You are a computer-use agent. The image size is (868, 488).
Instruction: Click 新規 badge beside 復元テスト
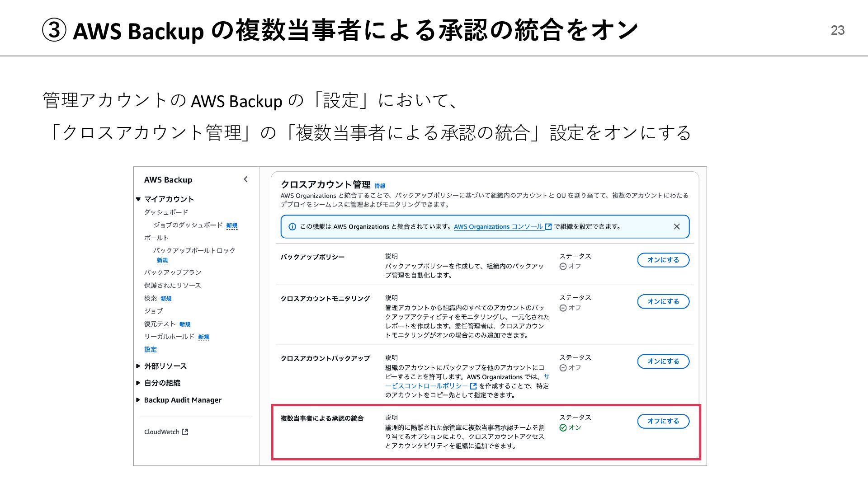click(x=185, y=324)
